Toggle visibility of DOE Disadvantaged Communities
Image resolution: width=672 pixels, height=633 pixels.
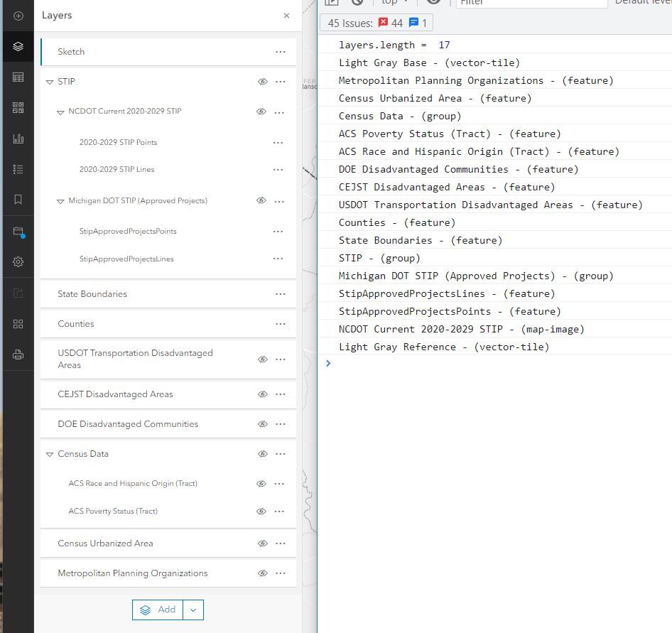pyautogui.click(x=263, y=424)
